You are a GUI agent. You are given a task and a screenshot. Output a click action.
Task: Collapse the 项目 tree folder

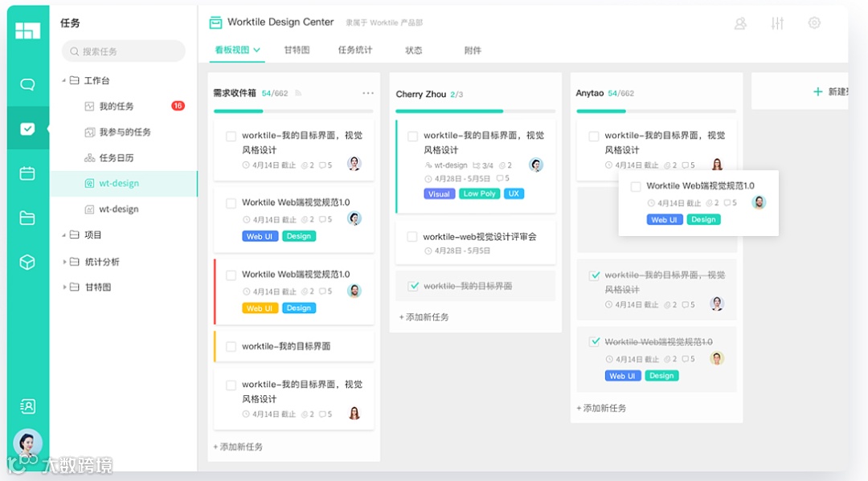63,235
